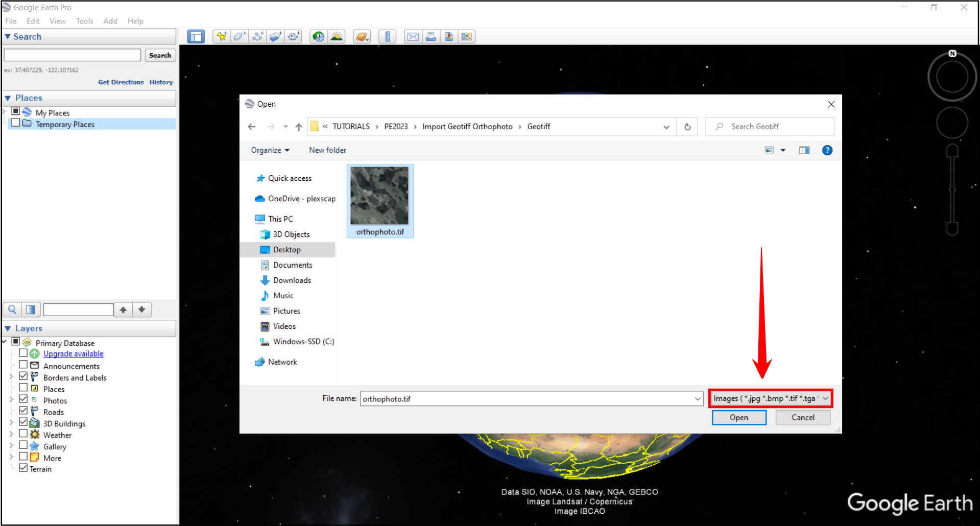Viewport: 980px width, 526px height.
Task: Add a placemark with the pushpin icon
Action: (221, 37)
